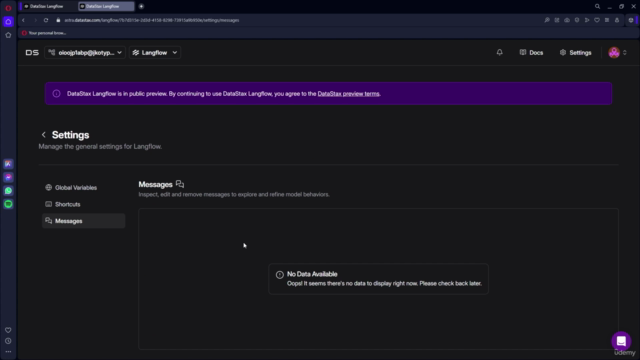Click the 'Your personal brow...' bookmark bar item
Image resolution: width=640 pixels, height=360 pixels.
pos(44,33)
